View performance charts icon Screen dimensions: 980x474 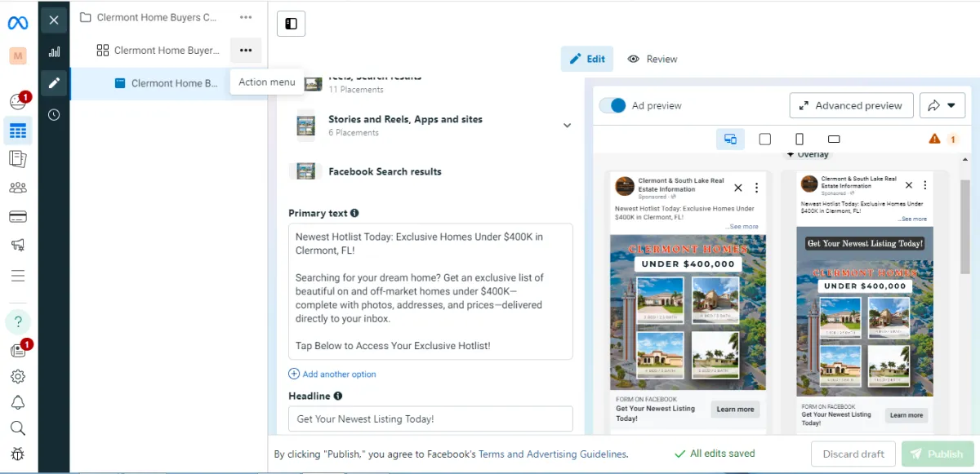click(x=54, y=51)
